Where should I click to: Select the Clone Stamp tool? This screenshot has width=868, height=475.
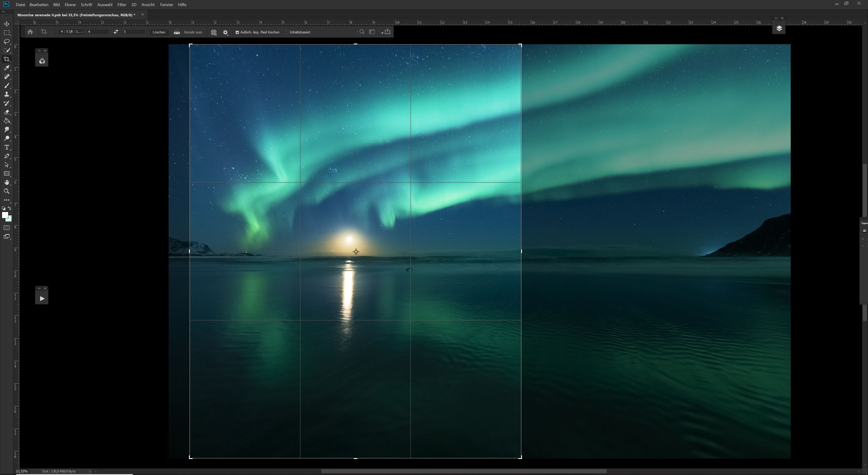click(x=7, y=94)
